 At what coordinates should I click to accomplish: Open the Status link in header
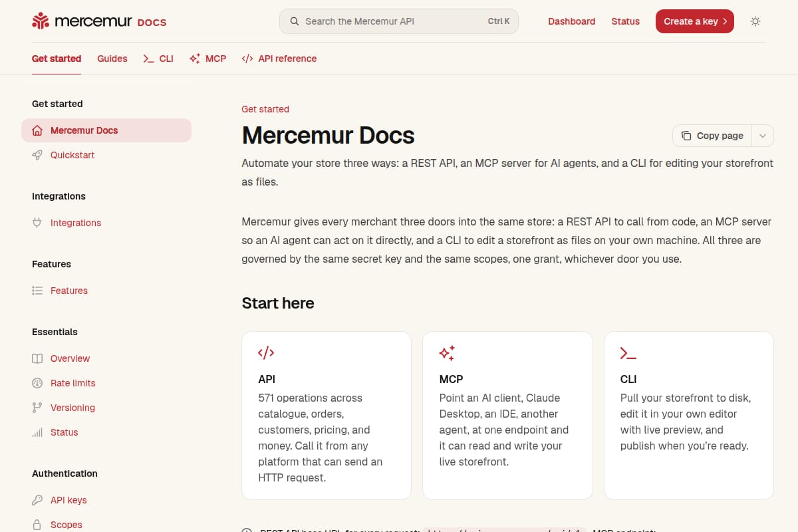tap(626, 21)
